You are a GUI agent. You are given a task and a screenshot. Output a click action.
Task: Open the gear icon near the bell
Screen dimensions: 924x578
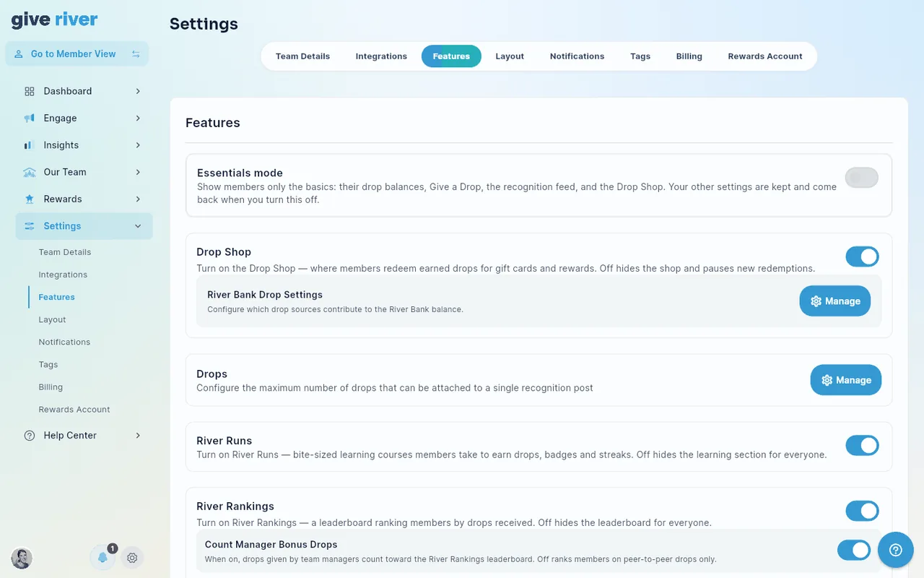[x=132, y=558]
